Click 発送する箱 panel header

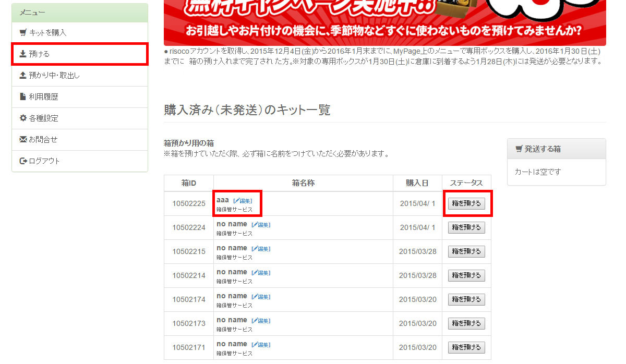(557, 149)
